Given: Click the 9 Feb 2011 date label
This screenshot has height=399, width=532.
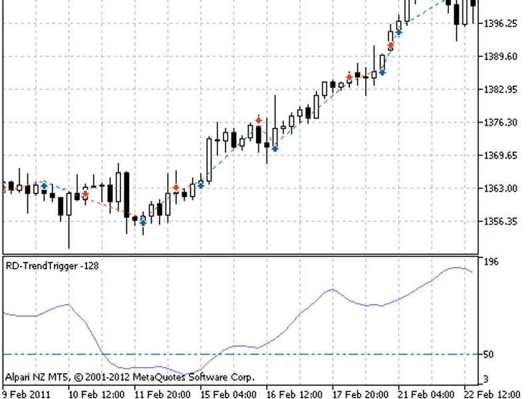Looking at the screenshot, I should pyautogui.click(x=26, y=394).
